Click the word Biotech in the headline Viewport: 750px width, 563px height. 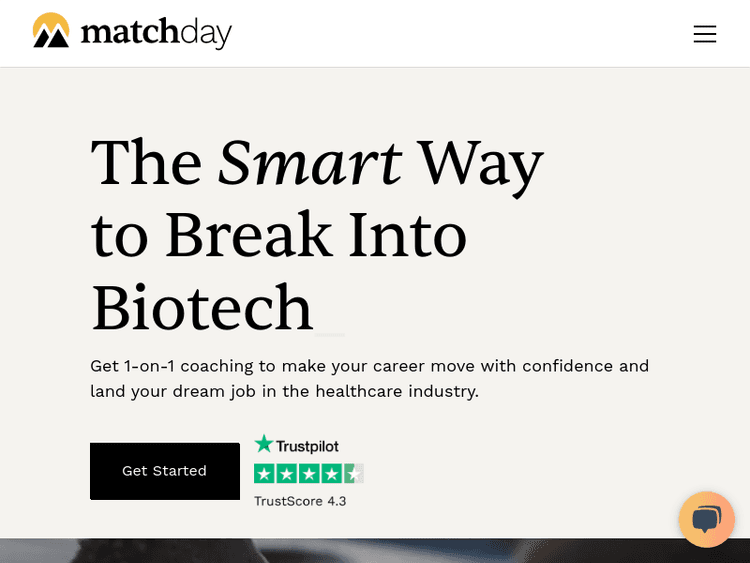202,308
